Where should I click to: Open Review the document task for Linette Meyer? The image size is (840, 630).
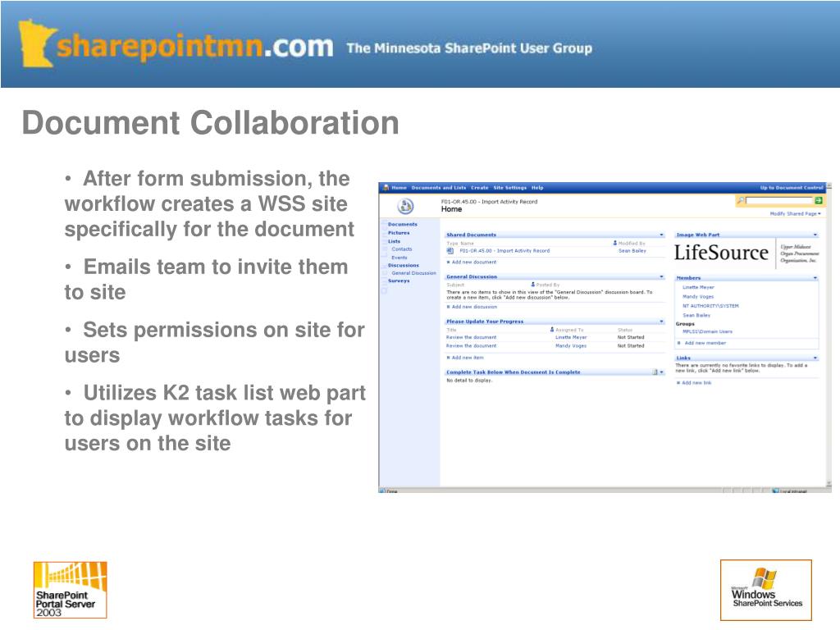472,337
